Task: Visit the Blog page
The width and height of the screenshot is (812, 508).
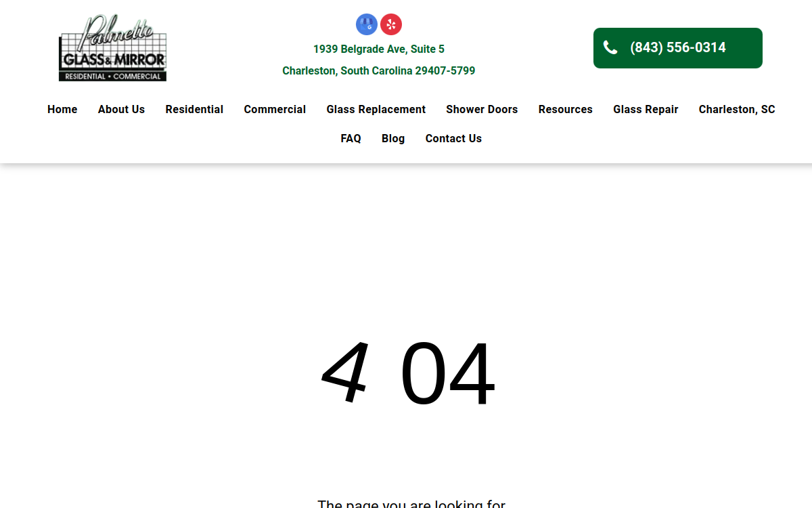Action: [x=393, y=138]
